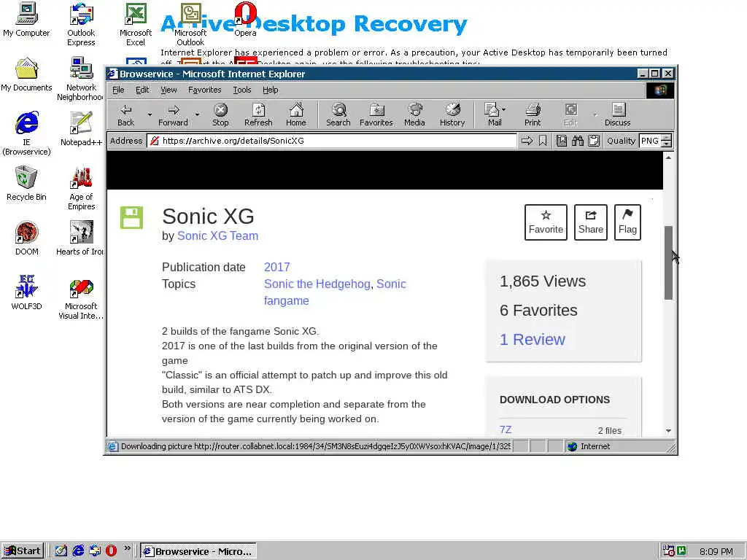Open the Tools menu
747x560 pixels.
242,90
